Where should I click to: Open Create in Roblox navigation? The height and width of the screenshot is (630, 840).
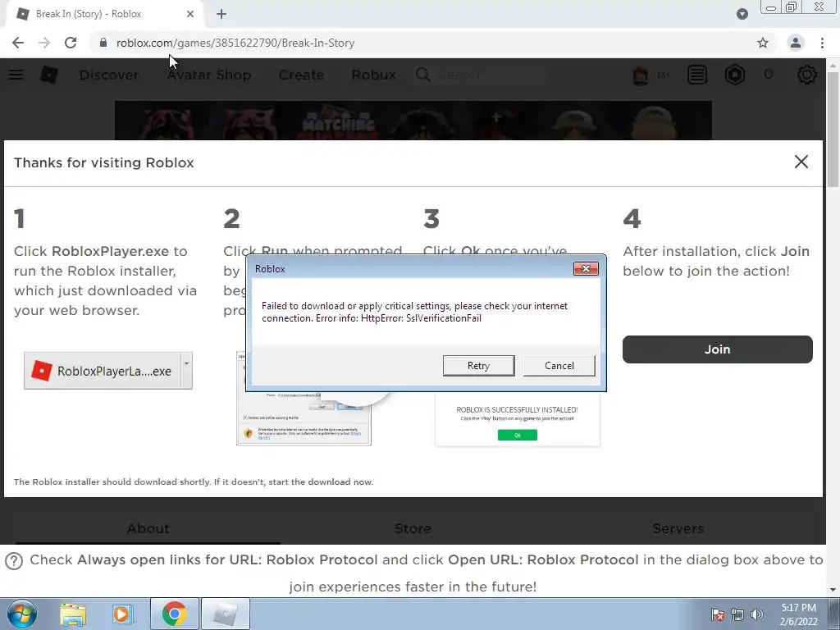(x=301, y=75)
